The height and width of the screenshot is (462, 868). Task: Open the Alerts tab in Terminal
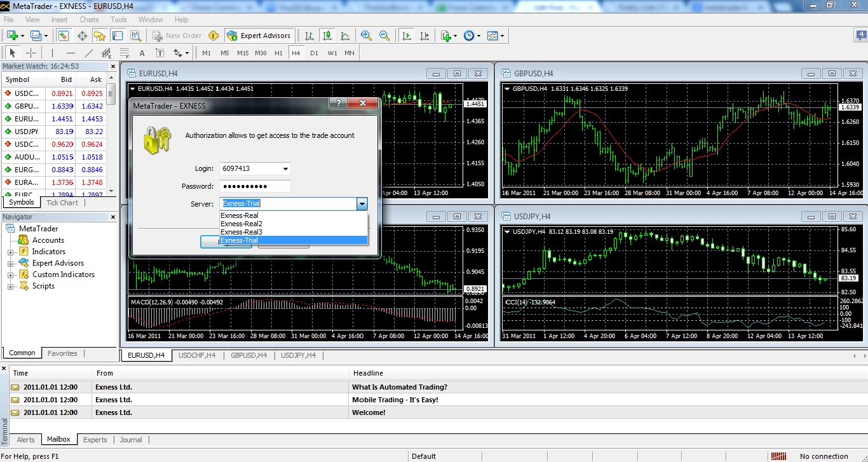(26, 440)
